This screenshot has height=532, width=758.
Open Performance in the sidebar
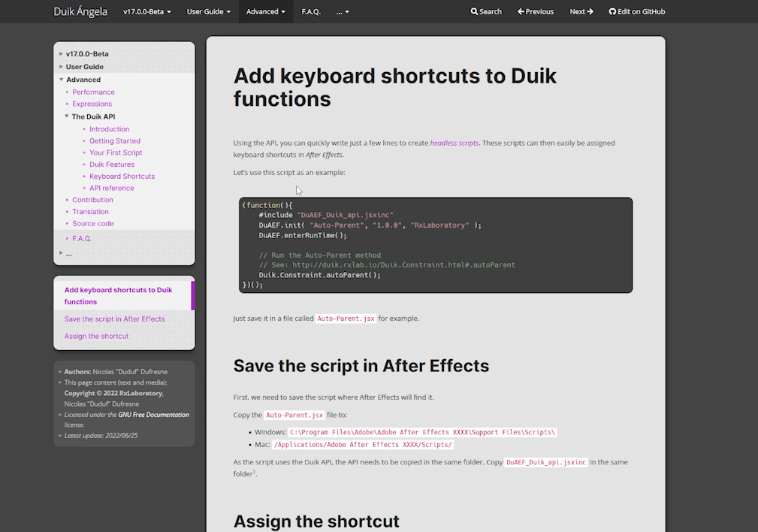[x=93, y=92]
